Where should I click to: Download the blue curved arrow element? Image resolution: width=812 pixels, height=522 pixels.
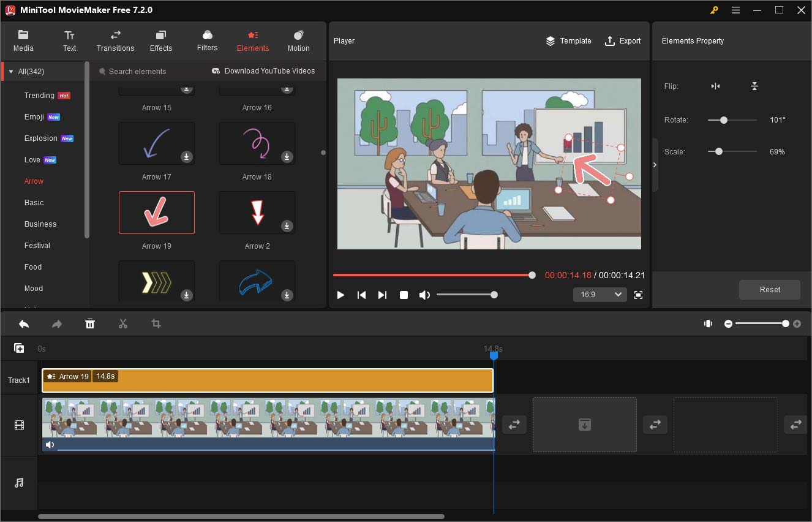pyautogui.click(x=287, y=295)
